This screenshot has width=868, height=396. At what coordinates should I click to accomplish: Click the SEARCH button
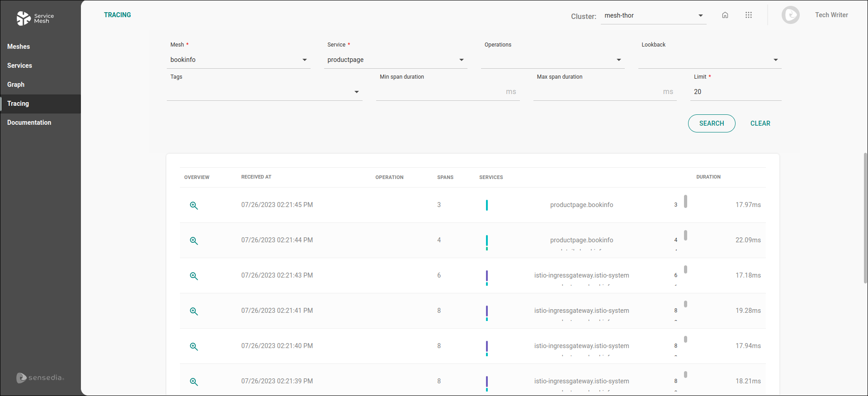(x=712, y=123)
